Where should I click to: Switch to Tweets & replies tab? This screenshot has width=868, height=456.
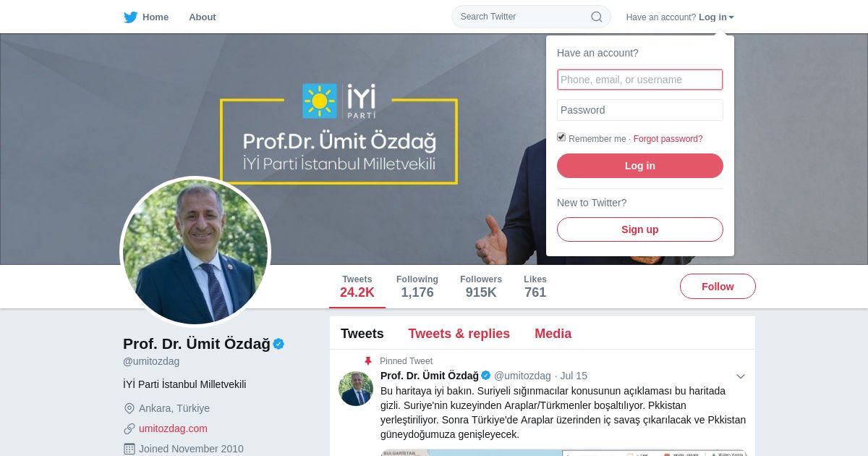pyautogui.click(x=459, y=334)
